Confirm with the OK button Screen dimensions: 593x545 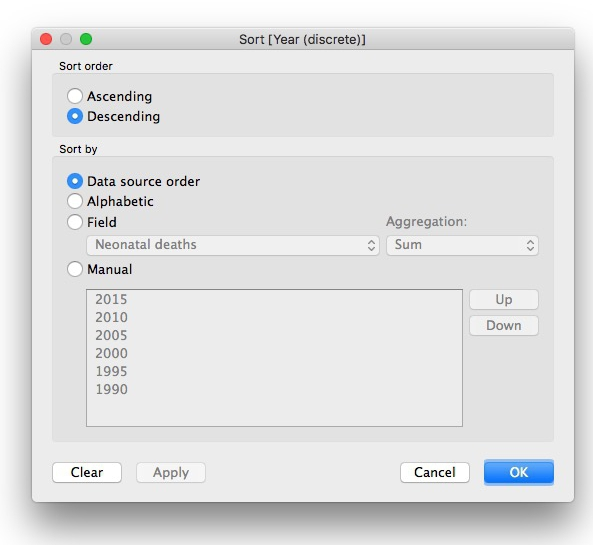(x=519, y=472)
